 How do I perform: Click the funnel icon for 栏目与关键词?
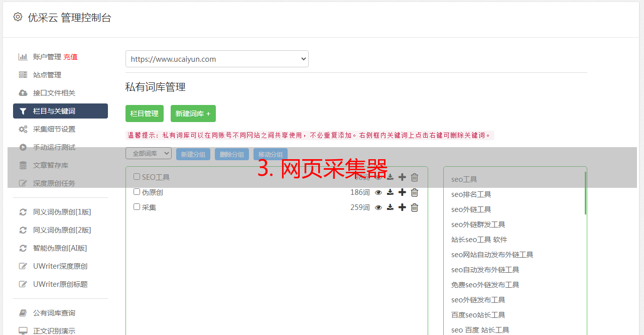point(23,111)
